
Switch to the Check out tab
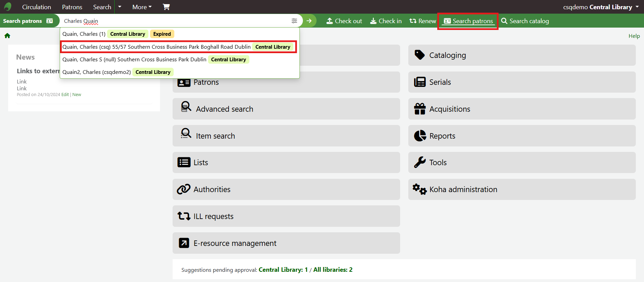click(344, 21)
